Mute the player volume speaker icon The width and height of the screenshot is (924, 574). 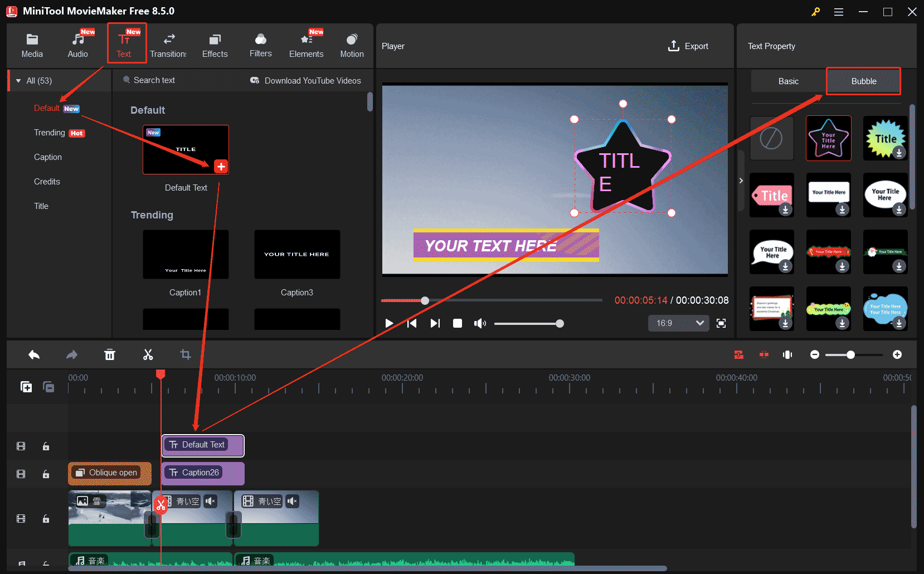click(x=479, y=323)
